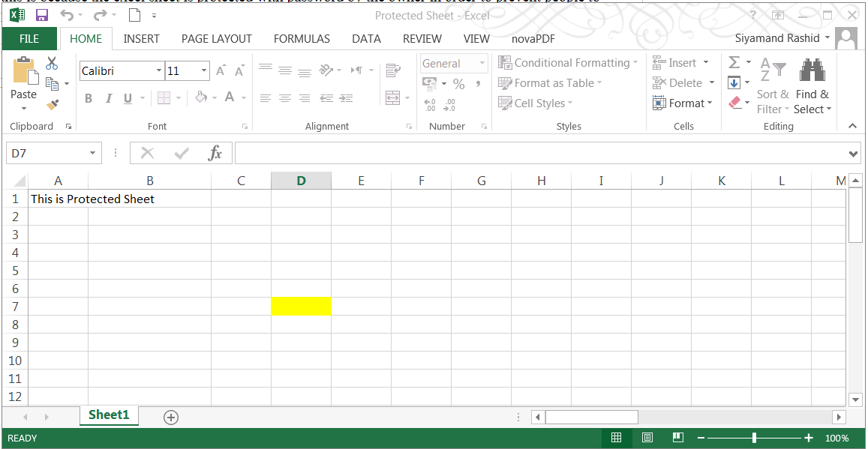The image size is (868, 449).
Task: Switch to the FORMULAS ribbon tab
Action: [302, 39]
